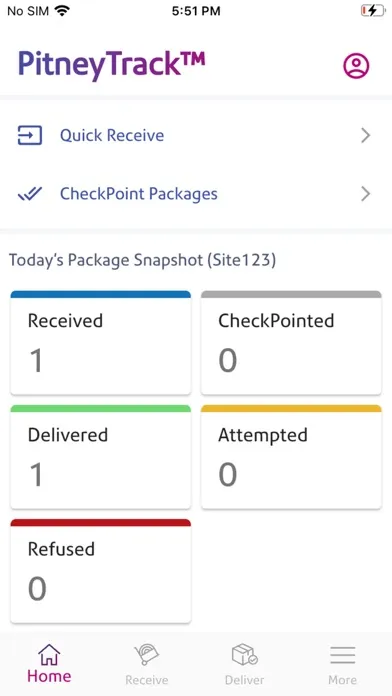Tap the Quick Receive arrow-box icon
The height and width of the screenshot is (696, 392).
pyautogui.click(x=30, y=135)
